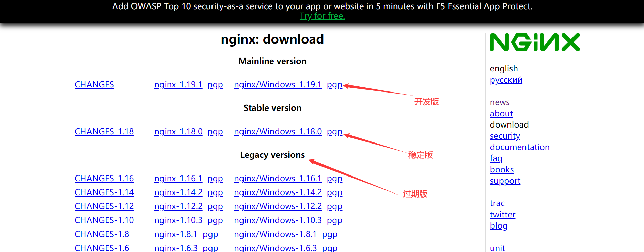Click the Stable version heading

pyautogui.click(x=272, y=108)
